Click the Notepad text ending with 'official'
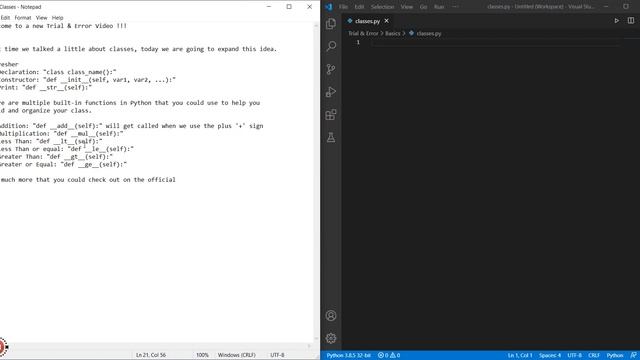640x360 pixels. point(88,180)
